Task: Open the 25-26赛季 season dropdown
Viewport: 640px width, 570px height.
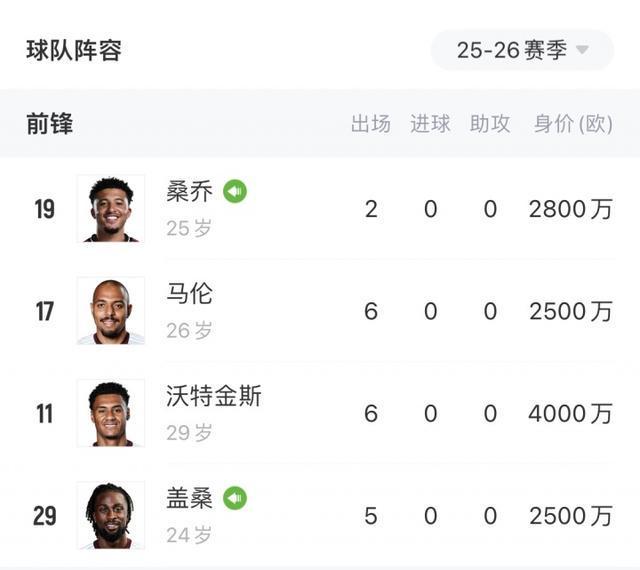Action: 522,50
